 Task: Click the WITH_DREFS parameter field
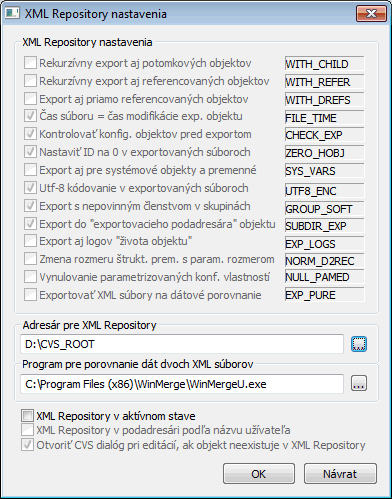click(325, 100)
